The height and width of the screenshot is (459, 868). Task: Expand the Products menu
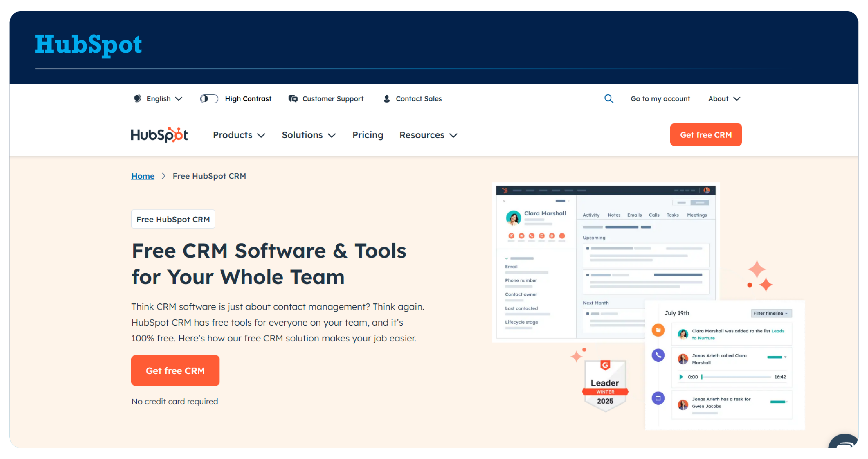(x=239, y=135)
